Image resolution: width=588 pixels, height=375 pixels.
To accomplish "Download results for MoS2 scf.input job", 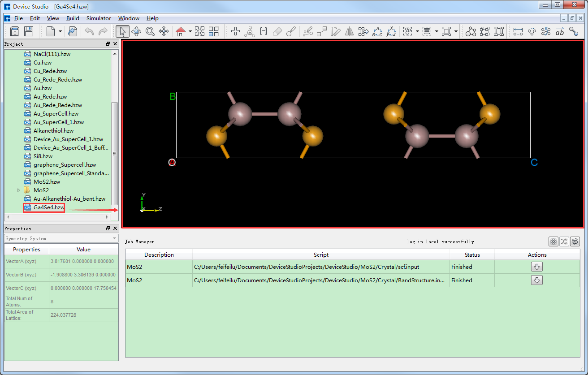I will point(537,267).
